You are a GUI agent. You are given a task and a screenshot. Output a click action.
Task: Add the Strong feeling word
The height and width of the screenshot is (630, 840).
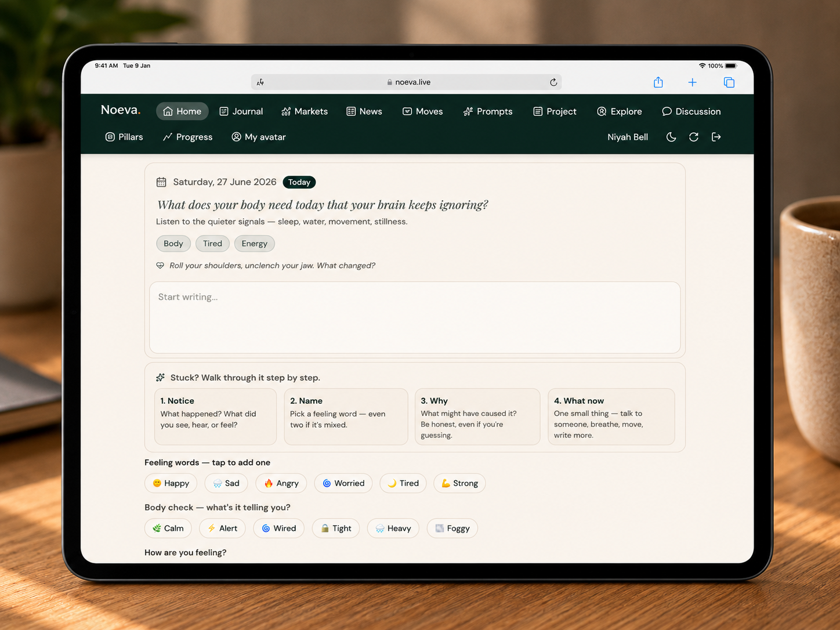click(459, 483)
